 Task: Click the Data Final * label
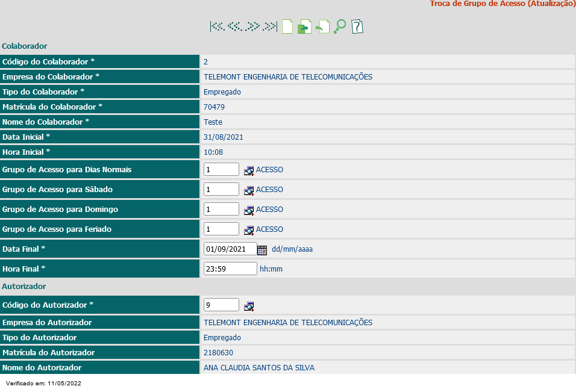[x=24, y=249]
